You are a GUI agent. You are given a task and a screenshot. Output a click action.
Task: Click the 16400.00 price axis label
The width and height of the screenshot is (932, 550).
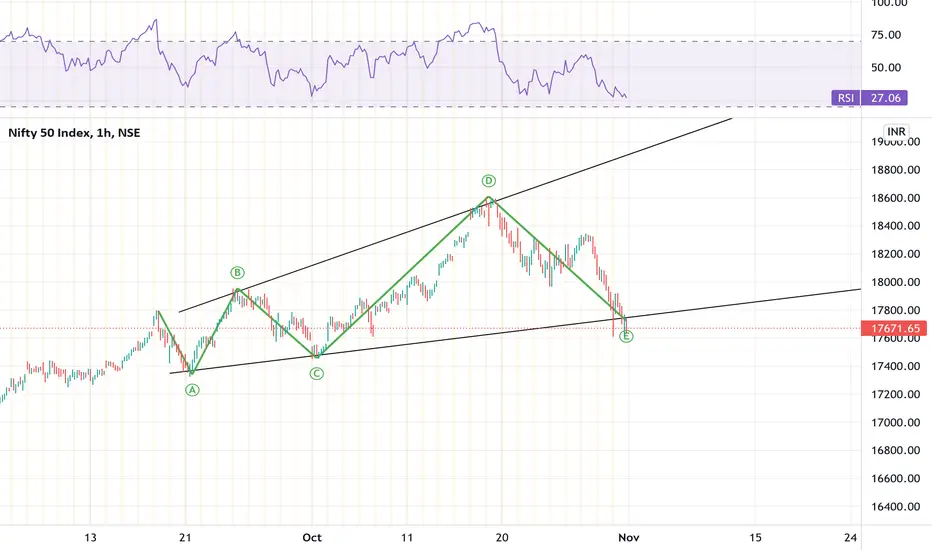point(895,507)
